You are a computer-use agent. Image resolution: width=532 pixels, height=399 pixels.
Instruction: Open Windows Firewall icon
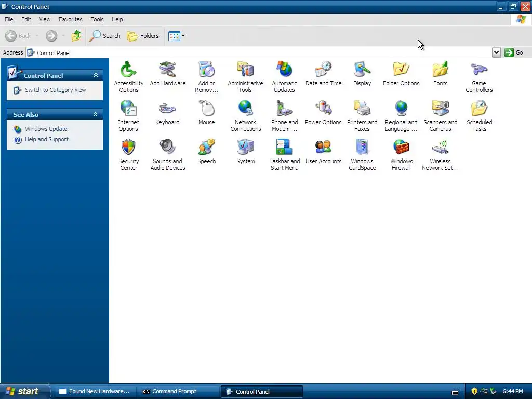tap(401, 147)
